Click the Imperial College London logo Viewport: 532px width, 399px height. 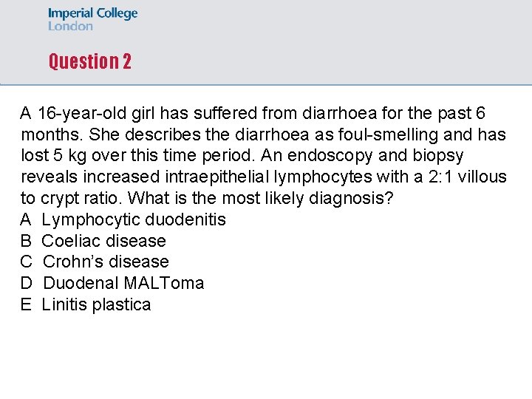92,19
